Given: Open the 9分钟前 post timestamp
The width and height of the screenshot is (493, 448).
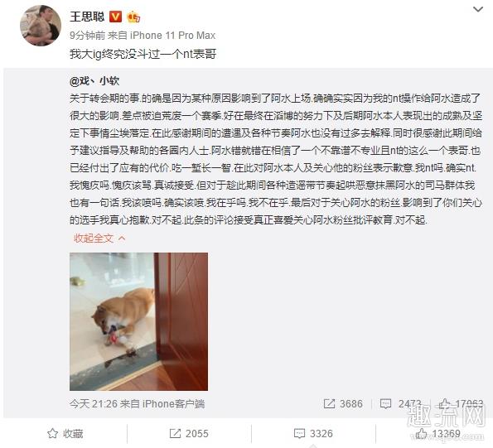Looking at the screenshot, I should click(x=87, y=35).
